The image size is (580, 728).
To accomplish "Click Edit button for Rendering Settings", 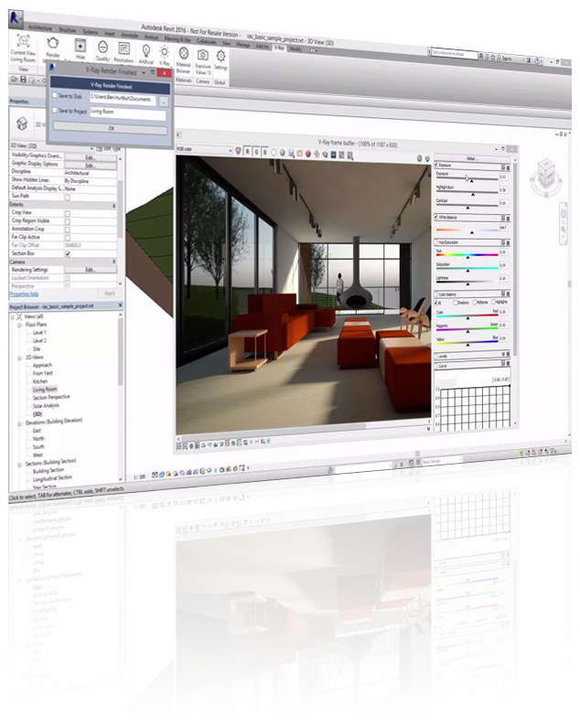I will click(x=91, y=270).
